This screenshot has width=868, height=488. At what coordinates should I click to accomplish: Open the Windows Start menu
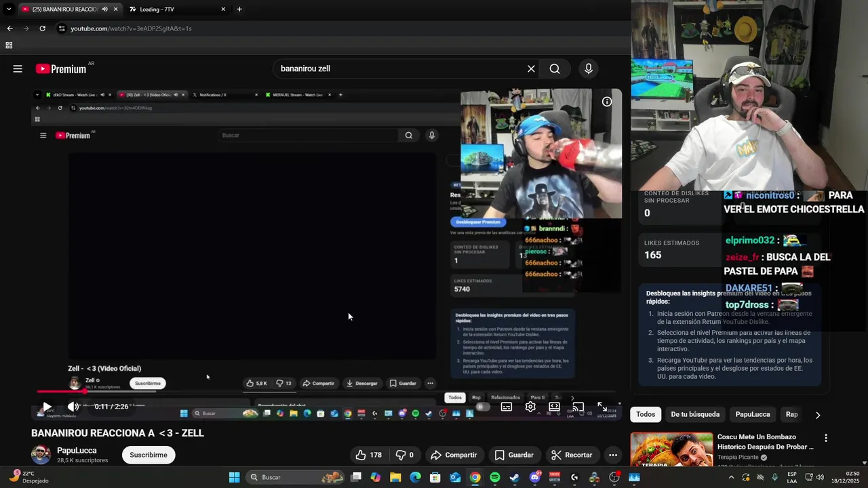234,477
